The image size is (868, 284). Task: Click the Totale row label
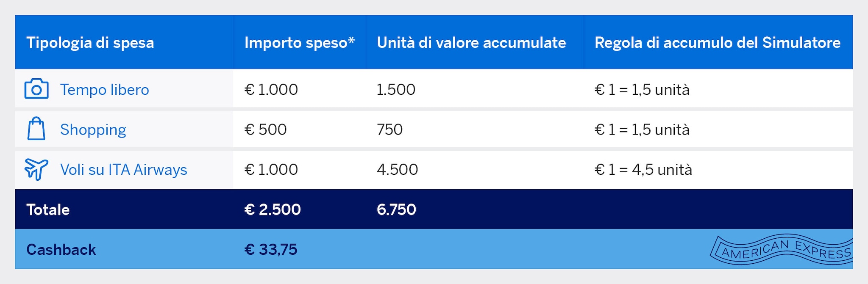point(48,210)
